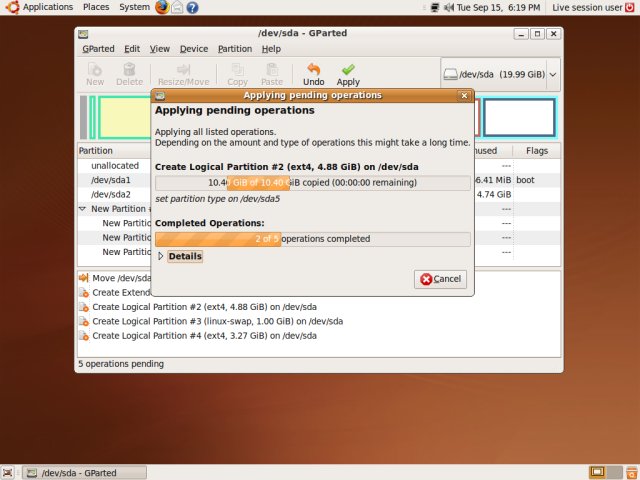Open the Applications panel menu
The height and width of the screenshot is (480, 640).
[48, 7]
